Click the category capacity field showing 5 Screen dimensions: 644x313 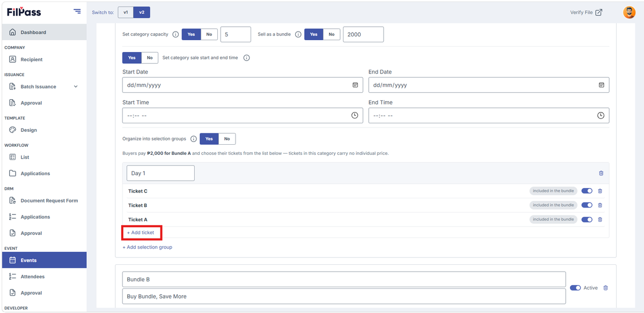(x=236, y=34)
